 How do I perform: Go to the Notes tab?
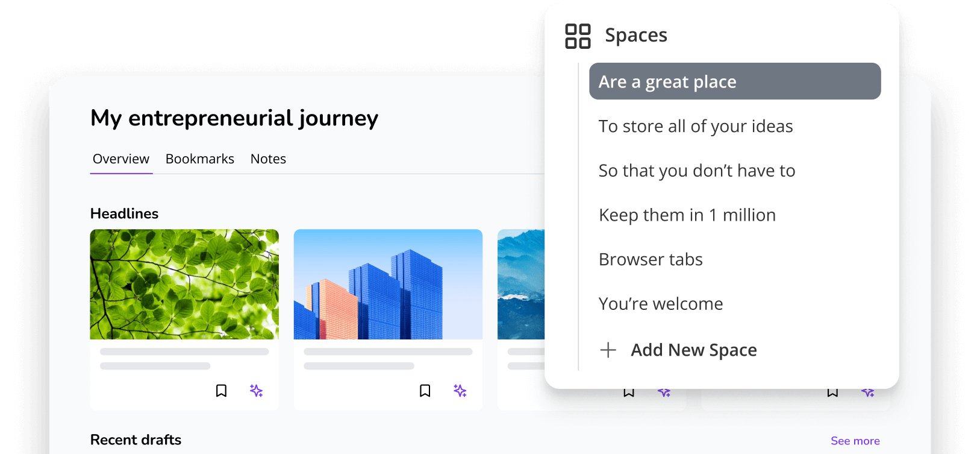(x=268, y=159)
